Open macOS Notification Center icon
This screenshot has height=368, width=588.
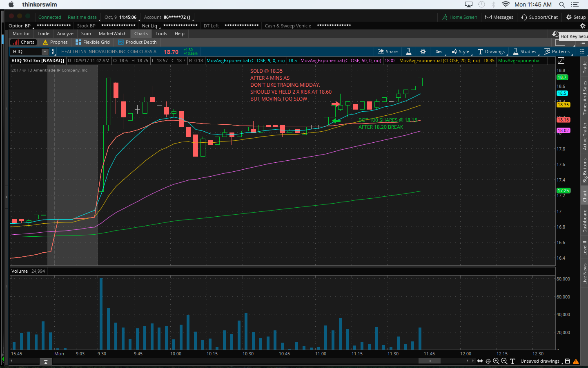coord(575,4)
